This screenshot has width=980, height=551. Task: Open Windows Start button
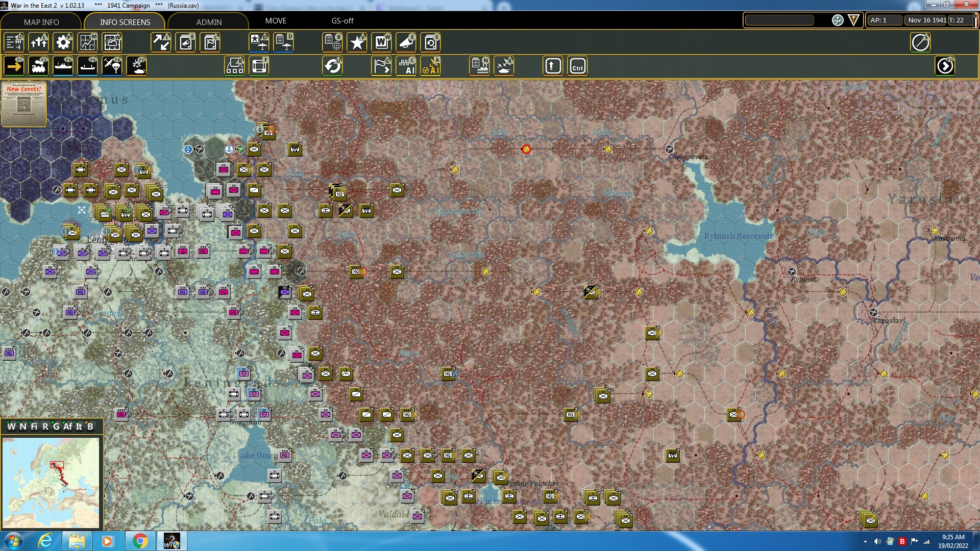[x=14, y=541]
